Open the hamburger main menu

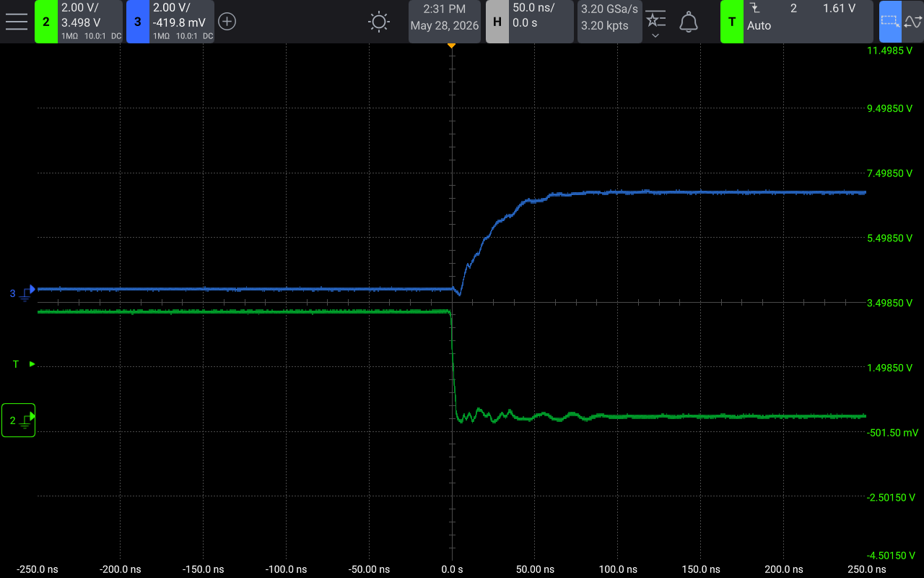tap(16, 22)
